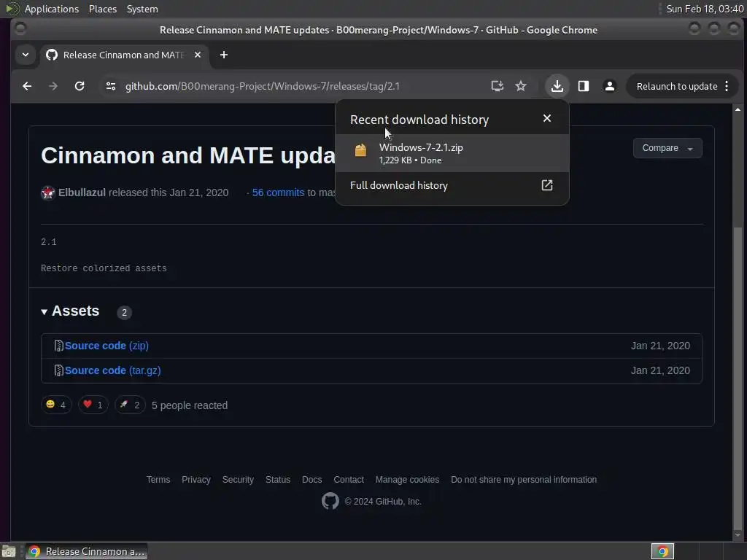Click the show desktop icon in taskbar

9,551
